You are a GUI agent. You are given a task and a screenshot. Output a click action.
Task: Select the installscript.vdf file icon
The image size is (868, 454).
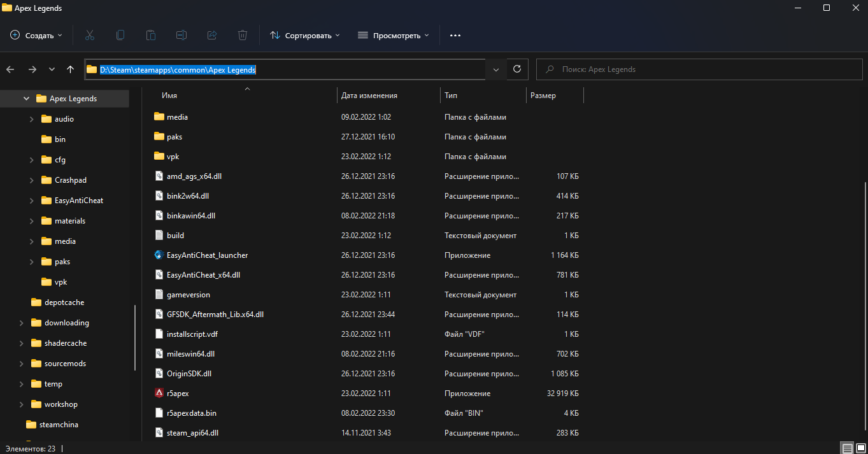159,334
